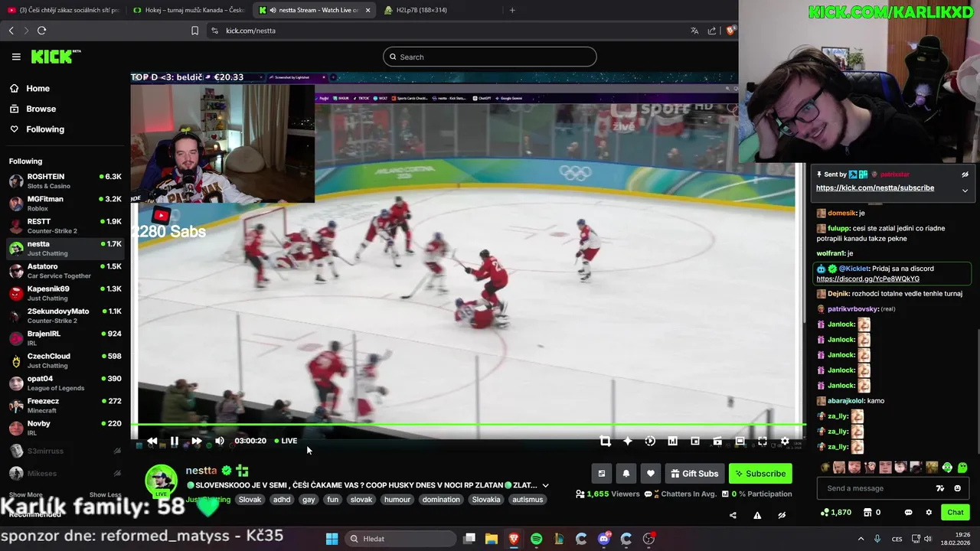
Task: Mute the stream volume speaker icon
Action: (x=220, y=441)
